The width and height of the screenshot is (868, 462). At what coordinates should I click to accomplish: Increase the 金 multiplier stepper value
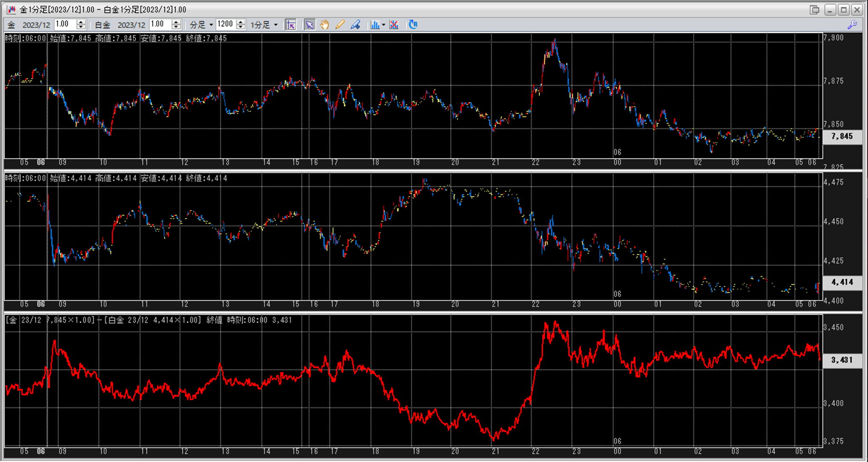tap(81, 22)
